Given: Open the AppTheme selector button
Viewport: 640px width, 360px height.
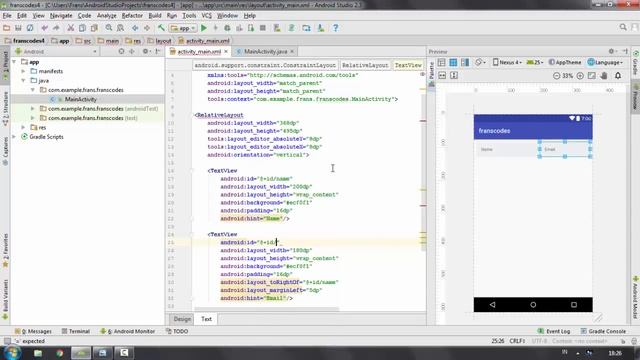Looking at the screenshot, I should tap(565, 62).
